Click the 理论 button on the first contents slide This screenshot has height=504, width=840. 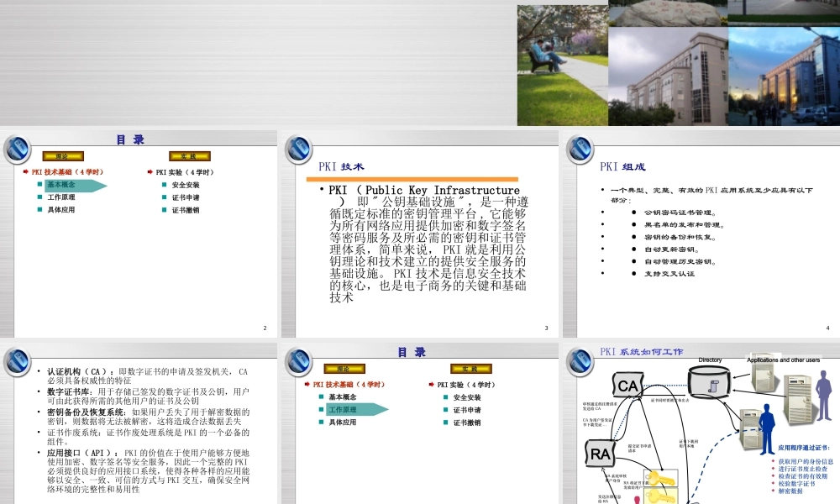[x=62, y=155]
